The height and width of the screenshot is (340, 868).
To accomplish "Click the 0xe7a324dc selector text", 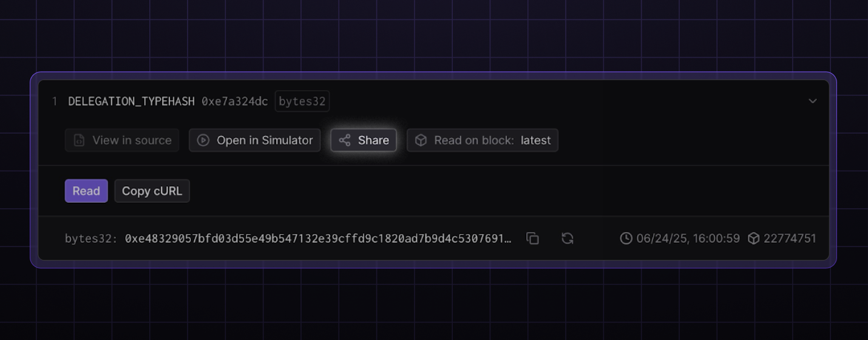I will click(x=234, y=101).
